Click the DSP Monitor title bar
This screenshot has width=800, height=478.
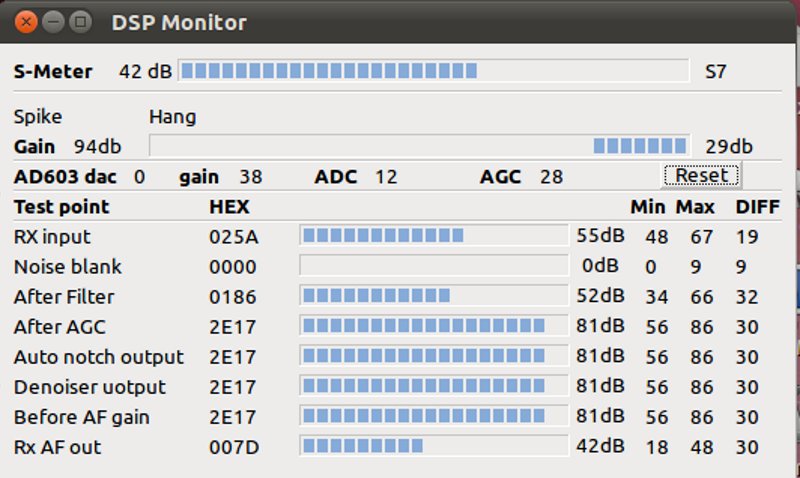pos(398,22)
